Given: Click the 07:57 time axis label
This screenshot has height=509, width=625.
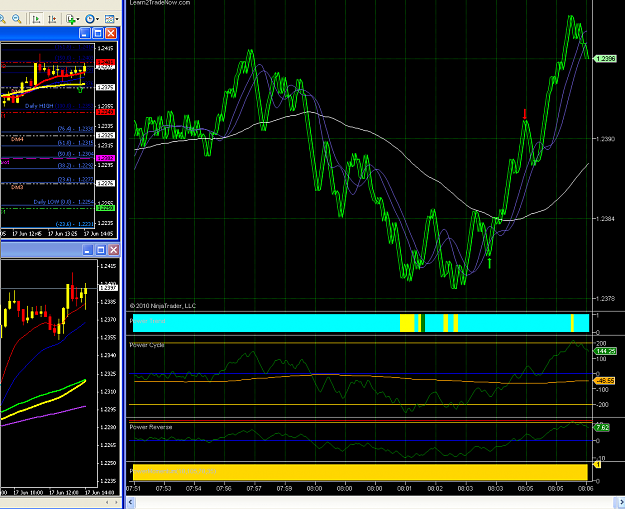Looking at the screenshot, I should (x=254, y=488).
